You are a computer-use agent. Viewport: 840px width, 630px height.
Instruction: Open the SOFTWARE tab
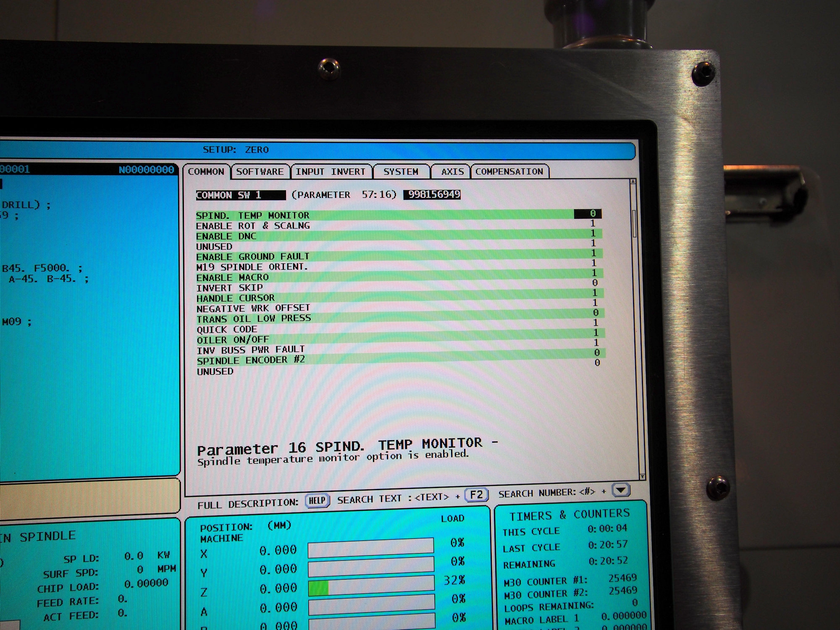[260, 172]
